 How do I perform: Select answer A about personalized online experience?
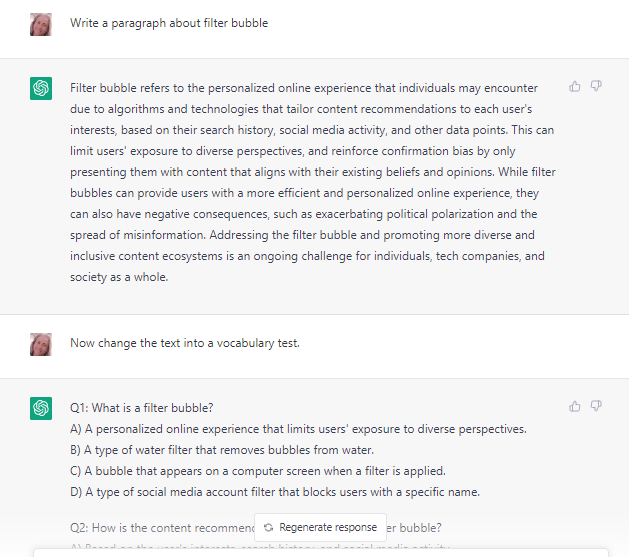(298, 429)
